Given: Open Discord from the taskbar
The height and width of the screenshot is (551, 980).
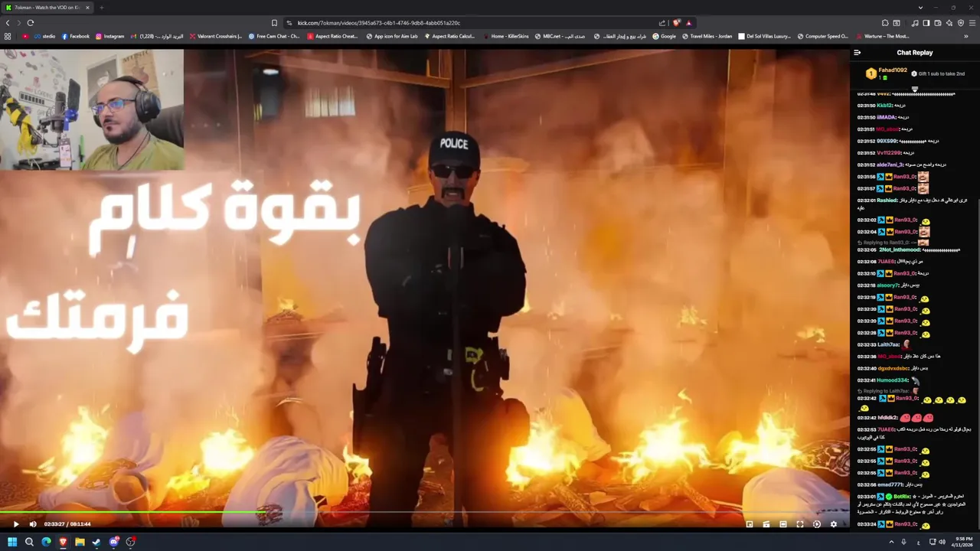Looking at the screenshot, I should 114,542.
